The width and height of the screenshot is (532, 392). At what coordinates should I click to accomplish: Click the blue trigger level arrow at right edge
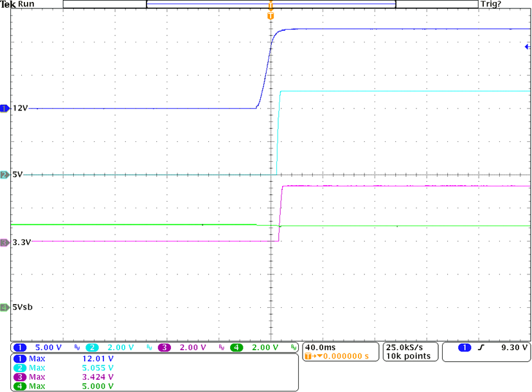[528, 47]
